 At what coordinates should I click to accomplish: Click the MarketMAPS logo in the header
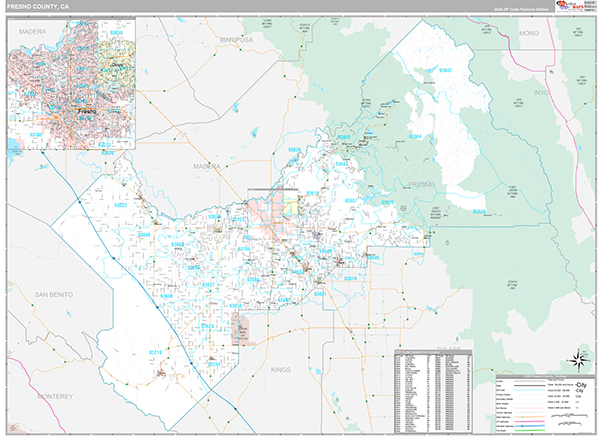(574, 6)
